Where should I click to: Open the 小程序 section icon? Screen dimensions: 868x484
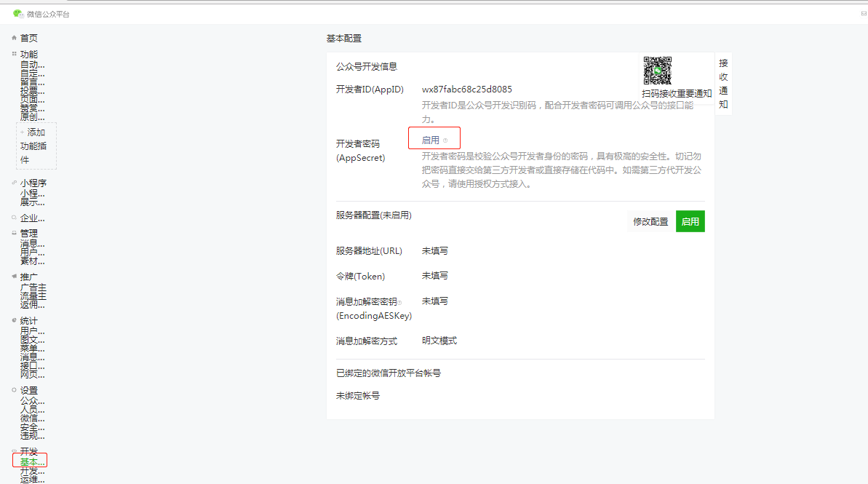click(13, 183)
